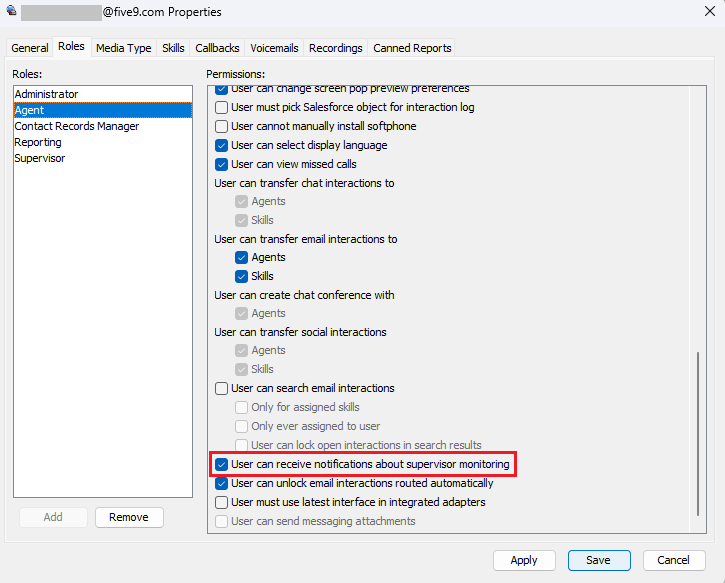Save the user properties
The width and height of the screenshot is (725, 583).
599,560
